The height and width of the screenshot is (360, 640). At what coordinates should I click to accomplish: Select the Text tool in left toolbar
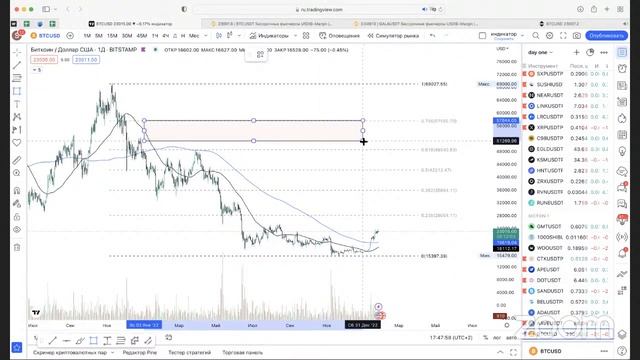coord(17,104)
